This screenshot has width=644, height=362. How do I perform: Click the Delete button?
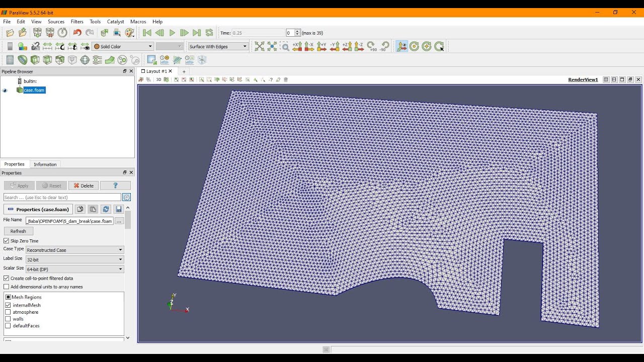84,186
